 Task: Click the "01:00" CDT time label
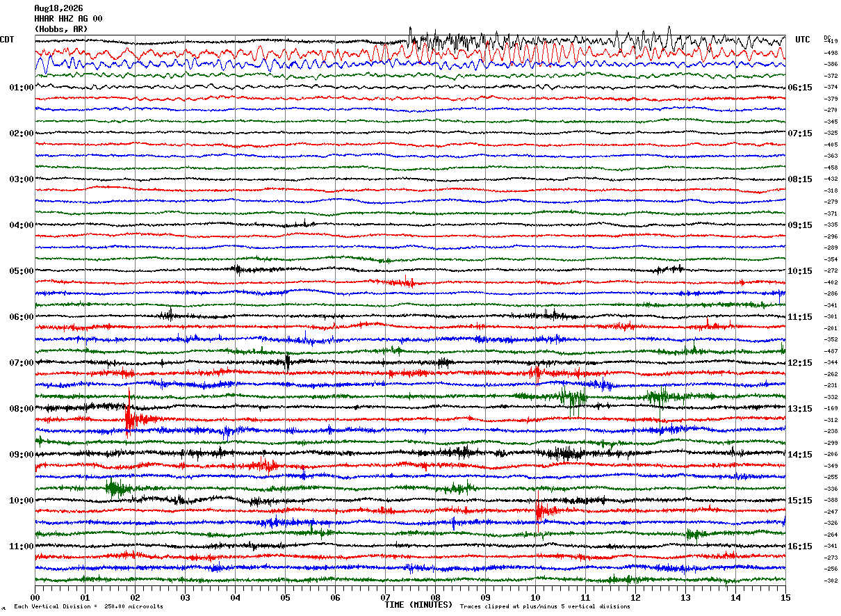point(22,88)
